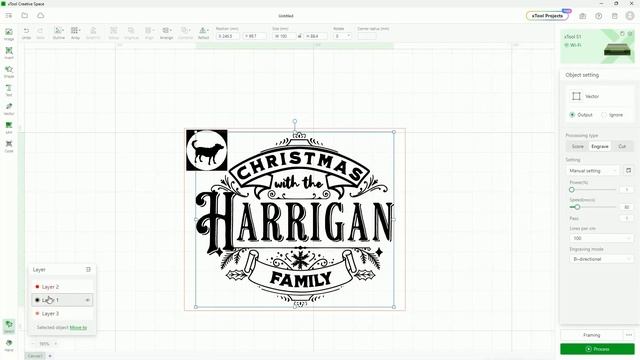Open the Reflect options
This screenshot has height=360, width=640.
click(203, 33)
